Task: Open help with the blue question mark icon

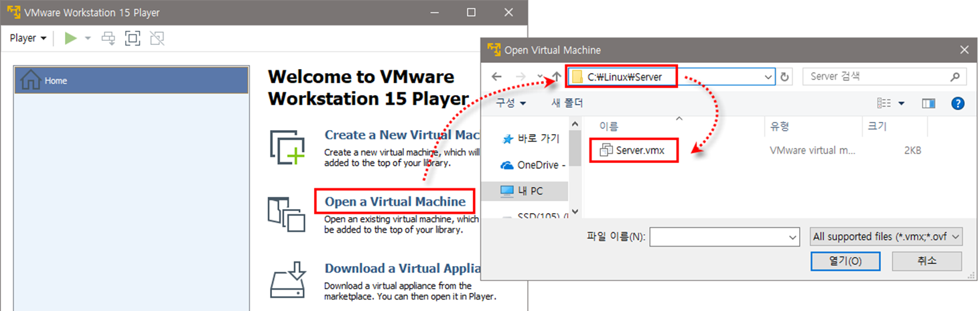Action: tap(957, 103)
